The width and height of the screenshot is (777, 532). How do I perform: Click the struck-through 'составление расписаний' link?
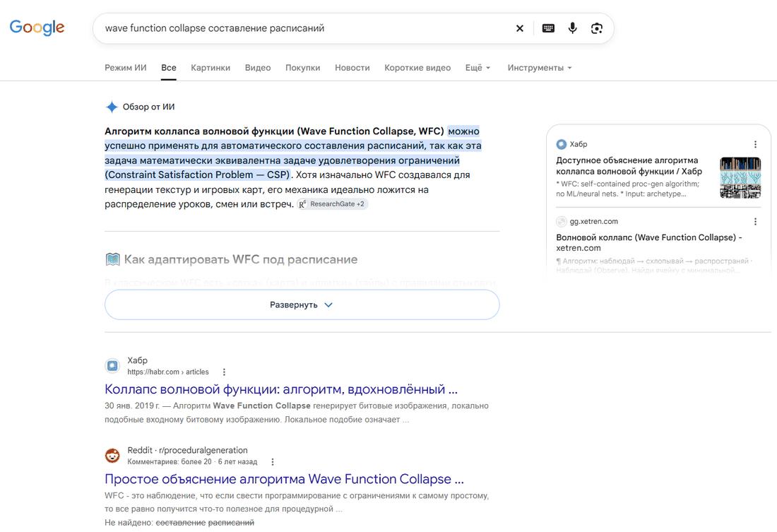coord(205,523)
